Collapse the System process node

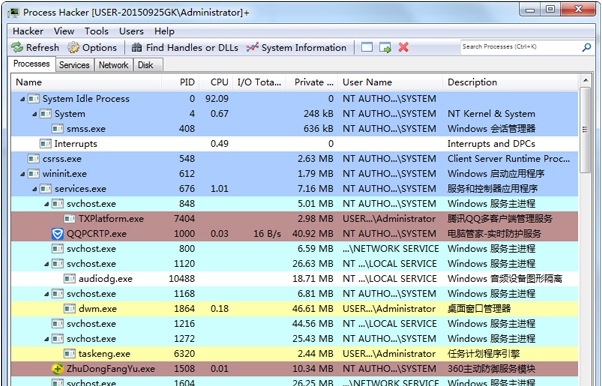35,114
